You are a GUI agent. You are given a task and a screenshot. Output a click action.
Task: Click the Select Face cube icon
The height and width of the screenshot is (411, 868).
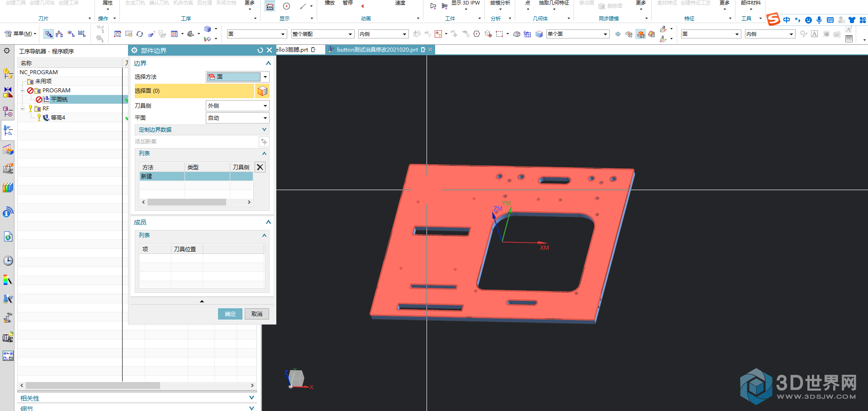262,91
